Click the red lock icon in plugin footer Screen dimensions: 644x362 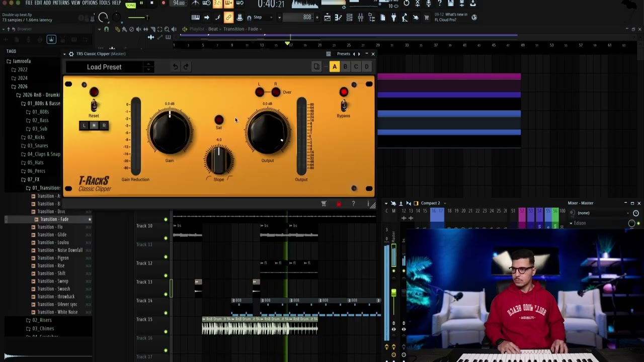(x=339, y=204)
